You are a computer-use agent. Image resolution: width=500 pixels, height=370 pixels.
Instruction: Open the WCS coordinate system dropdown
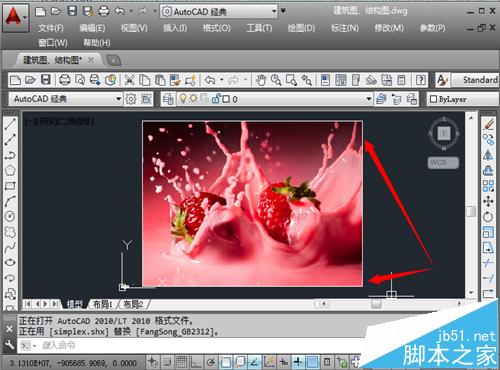443,163
